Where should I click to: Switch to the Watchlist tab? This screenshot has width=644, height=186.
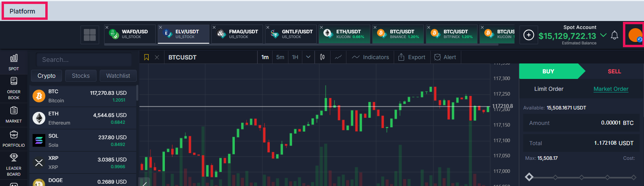tap(118, 76)
